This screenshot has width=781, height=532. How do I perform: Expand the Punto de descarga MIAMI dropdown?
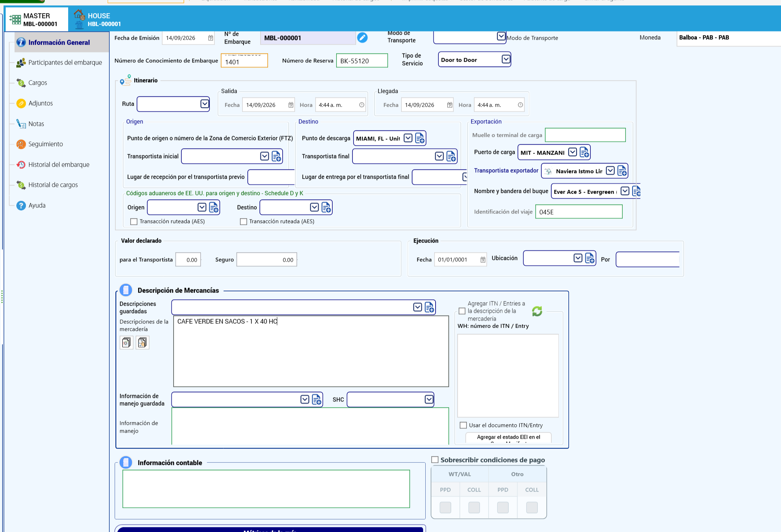click(408, 138)
